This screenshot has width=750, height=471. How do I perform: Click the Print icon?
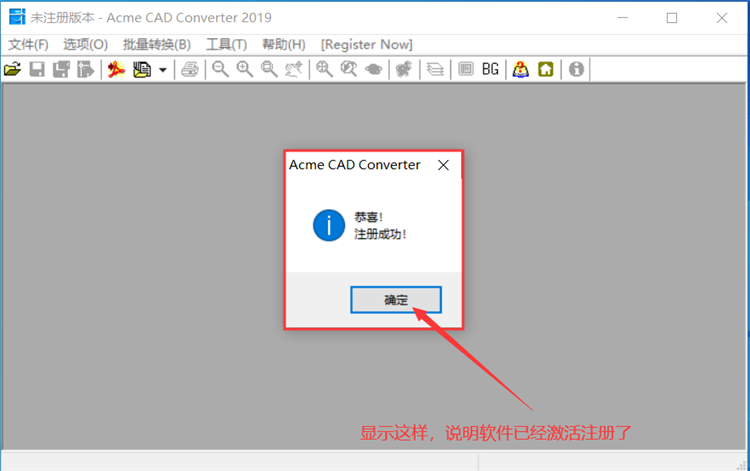pyautogui.click(x=190, y=69)
